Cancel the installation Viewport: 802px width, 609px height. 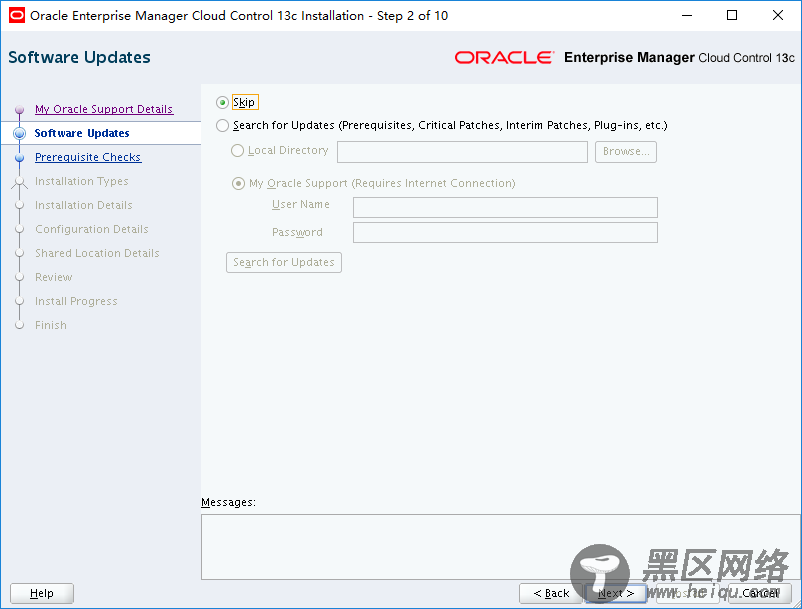click(x=760, y=593)
